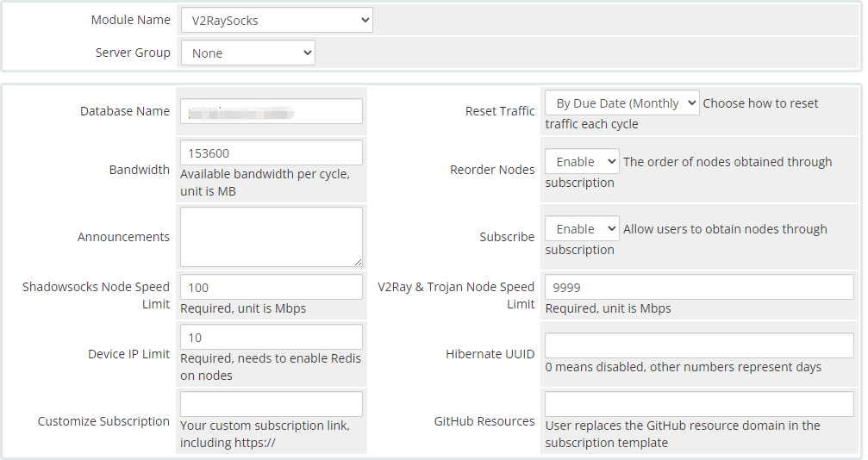868x460 pixels.
Task: Click inside the Announcements text area
Action: click(x=270, y=236)
